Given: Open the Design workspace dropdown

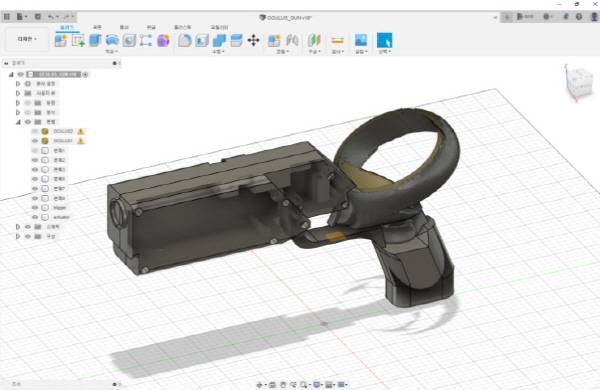Looking at the screenshot, I should (x=27, y=39).
